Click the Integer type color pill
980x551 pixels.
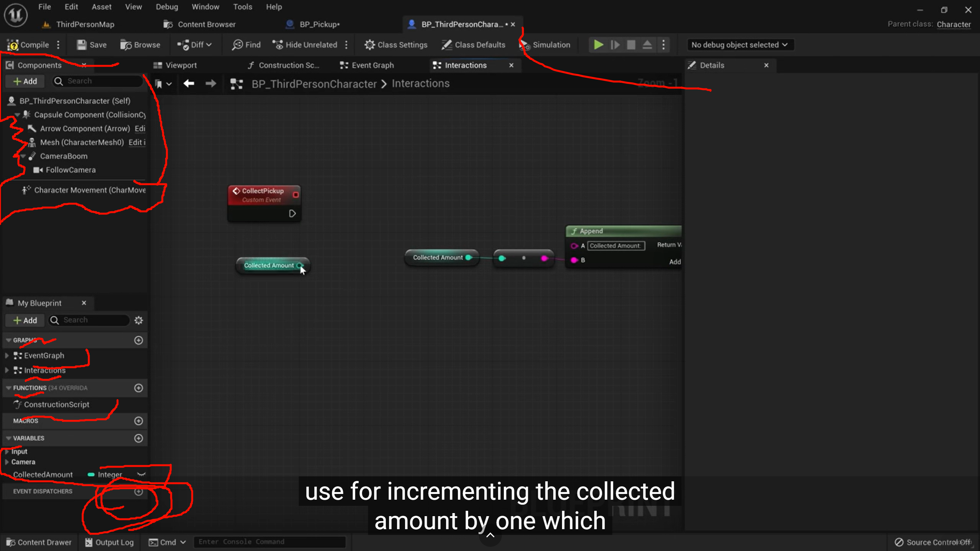click(x=91, y=474)
